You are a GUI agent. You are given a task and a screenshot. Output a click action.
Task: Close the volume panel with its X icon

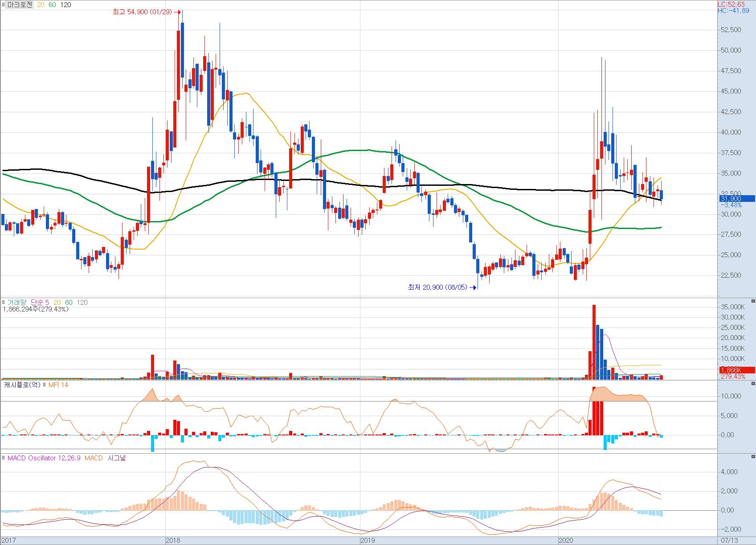click(753, 301)
